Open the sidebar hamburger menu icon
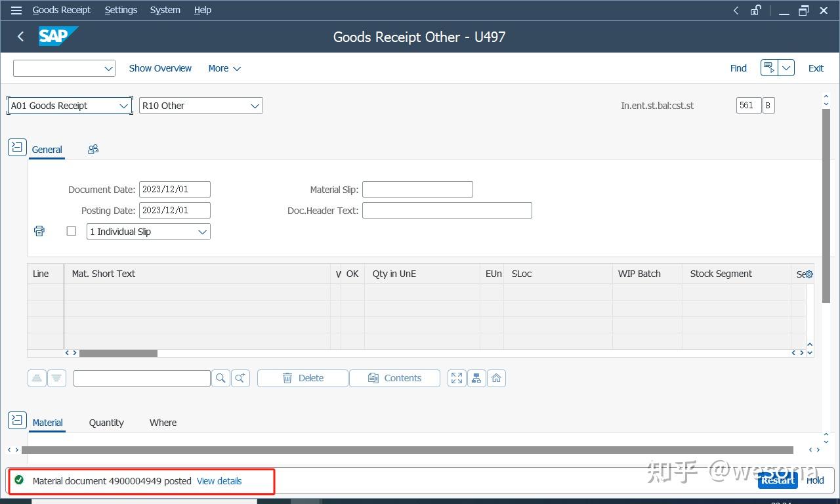The image size is (840, 504). click(16, 10)
